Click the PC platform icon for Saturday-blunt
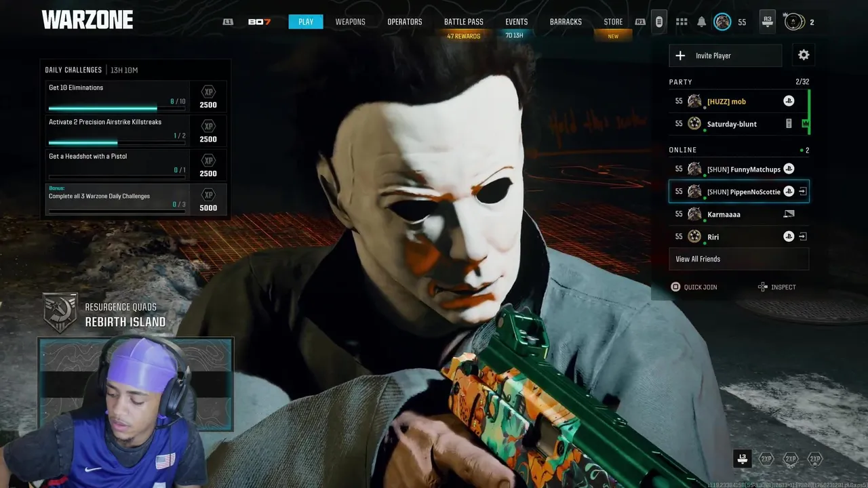The image size is (868, 488). pos(789,124)
